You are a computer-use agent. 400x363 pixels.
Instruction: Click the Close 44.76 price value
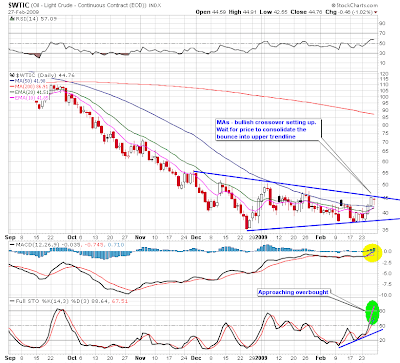[x=307, y=12]
